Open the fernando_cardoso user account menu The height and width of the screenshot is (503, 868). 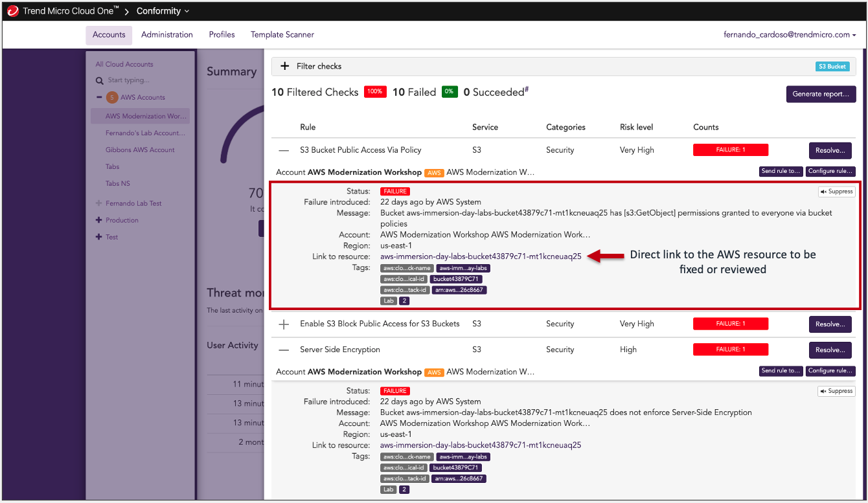tap(790, 35)
